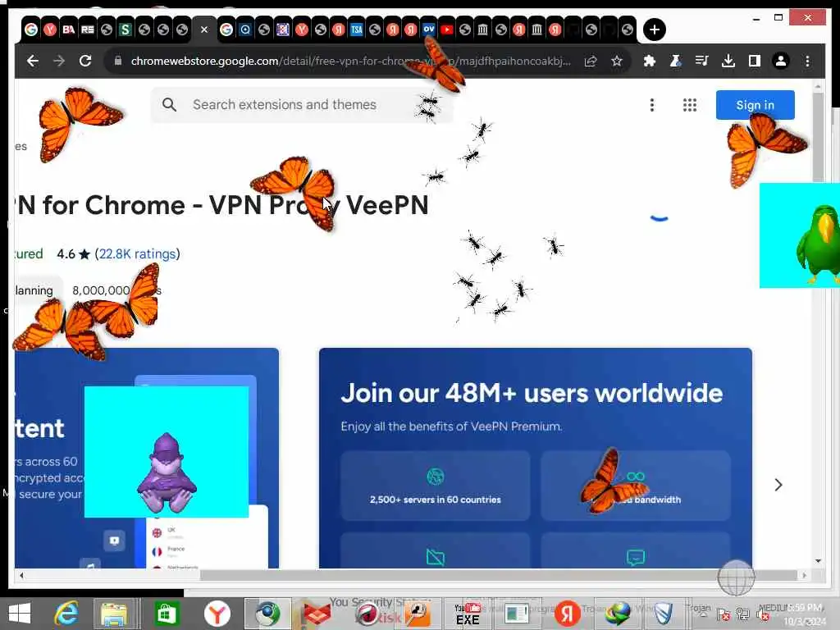Image resolution: width=840 pixels, height=630 pixels.
Task: Open the Web Store three-dot options menu
Action: pyautogui.click(x=652, y=105)
